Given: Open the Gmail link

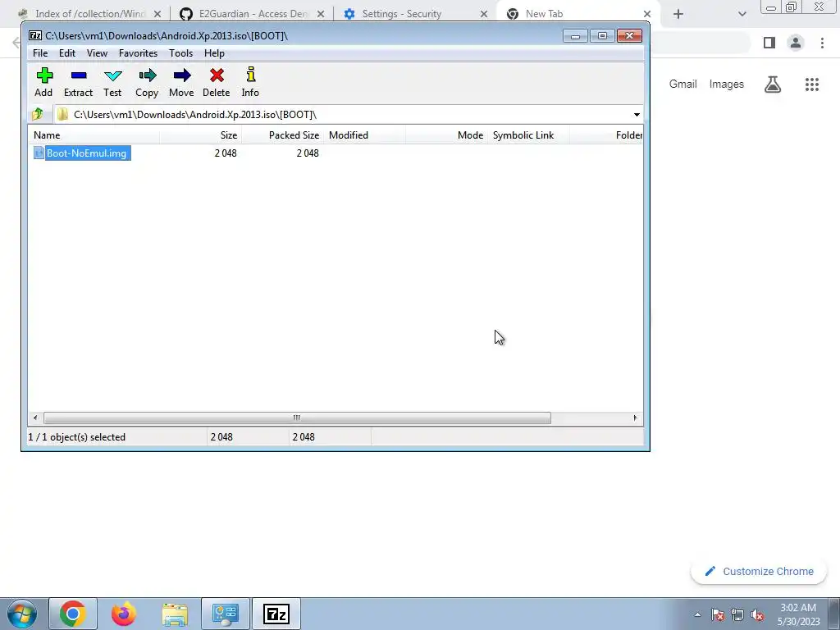Looking at the screenshot, I should click(x=682, y=84).
